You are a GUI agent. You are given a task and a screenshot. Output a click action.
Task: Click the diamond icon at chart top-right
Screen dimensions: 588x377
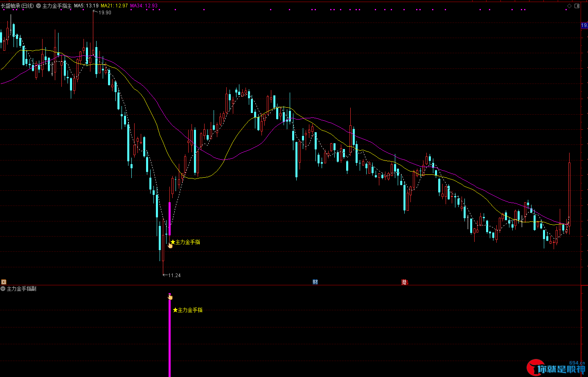coord(569,6)
